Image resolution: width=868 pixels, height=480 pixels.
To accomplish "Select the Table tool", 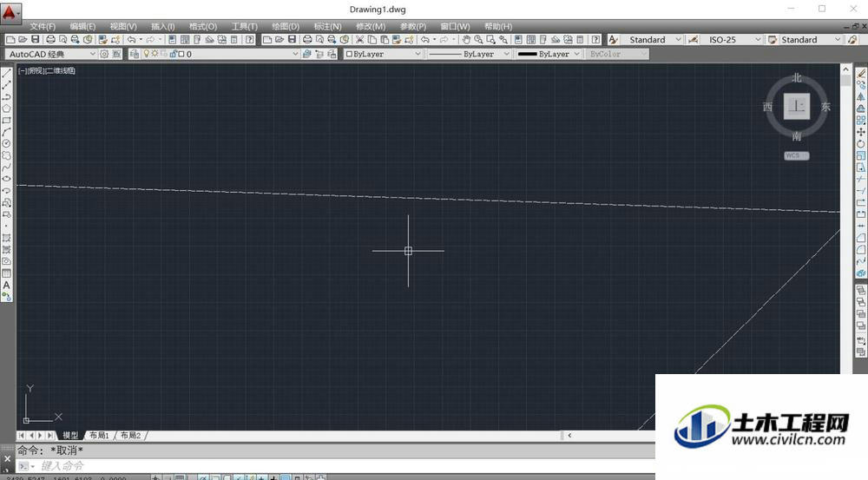I will point(7,273).
